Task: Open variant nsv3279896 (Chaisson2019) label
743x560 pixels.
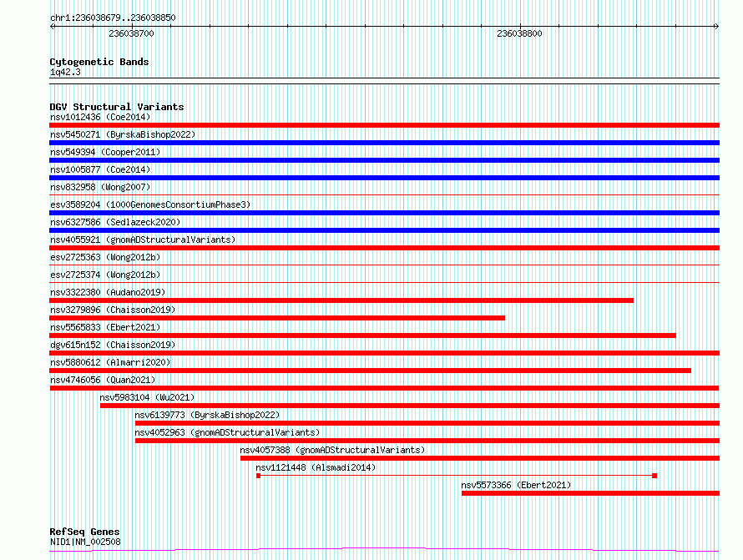Action: point(113,310)
